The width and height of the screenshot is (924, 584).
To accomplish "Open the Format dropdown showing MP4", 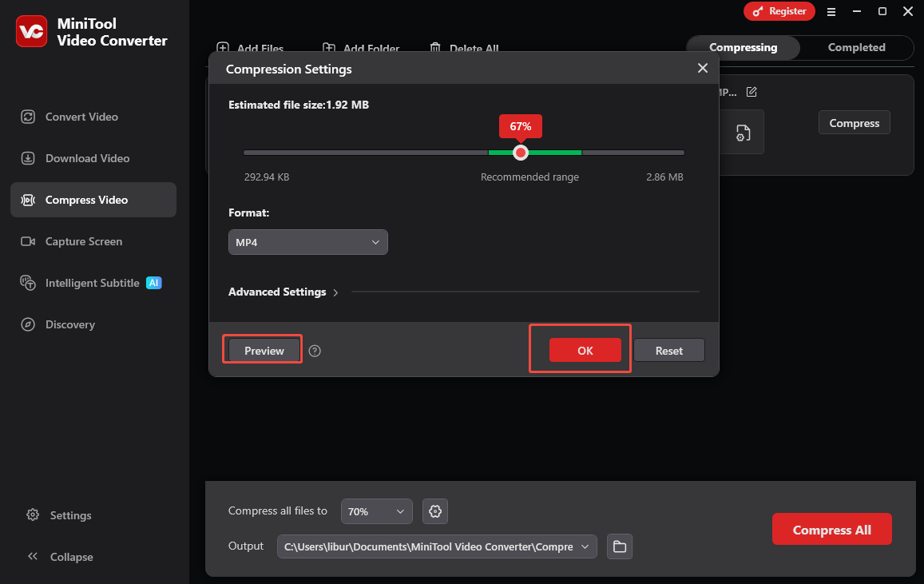I will click(307, 241).
